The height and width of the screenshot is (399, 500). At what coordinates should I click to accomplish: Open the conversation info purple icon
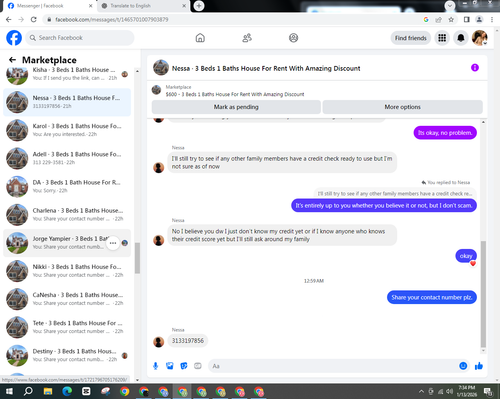[475, 68]
